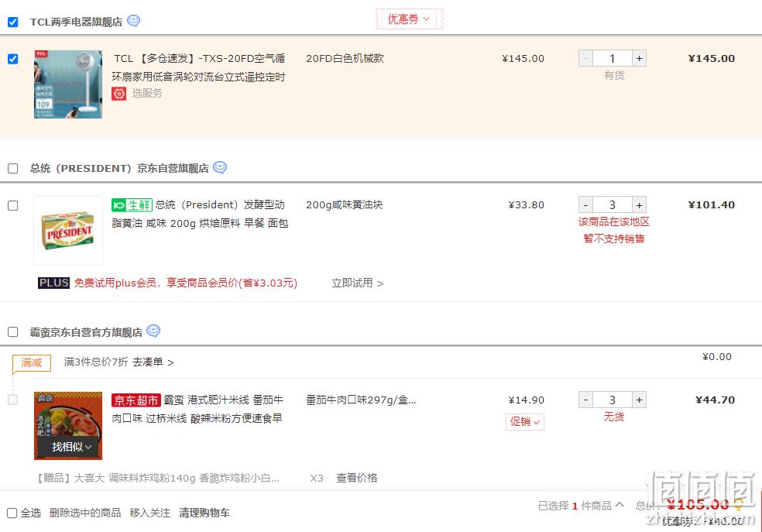
Task: Open the 赠品 大喜大炸鸡粉 gift link
Action: tap(157, 478)
